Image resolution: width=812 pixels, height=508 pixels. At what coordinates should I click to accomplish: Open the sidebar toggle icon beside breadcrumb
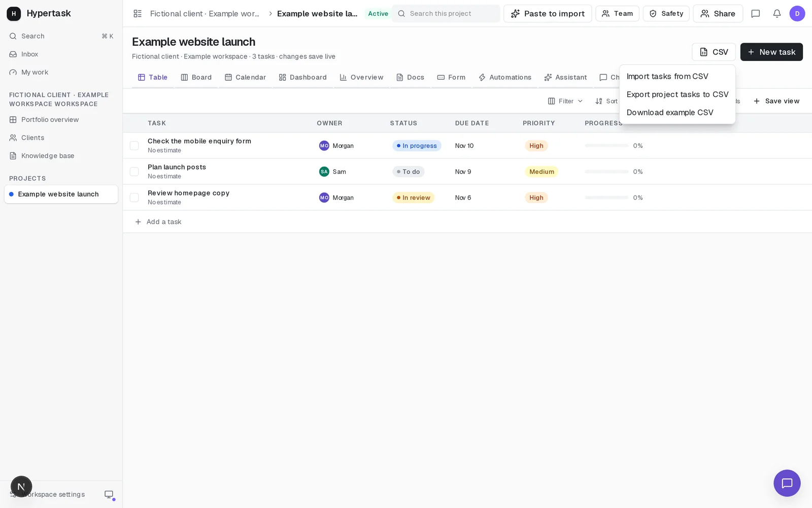pos(138,14)
